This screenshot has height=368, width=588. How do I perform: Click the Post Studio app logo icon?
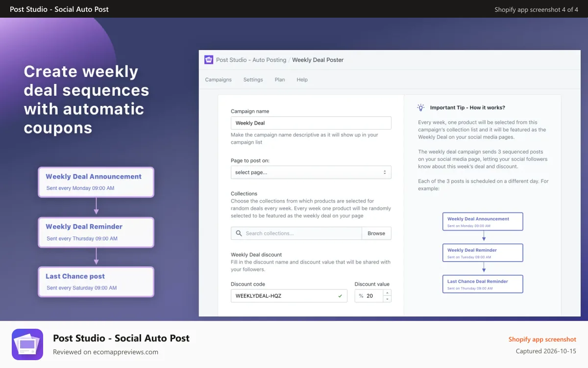[x=209, y=60]
